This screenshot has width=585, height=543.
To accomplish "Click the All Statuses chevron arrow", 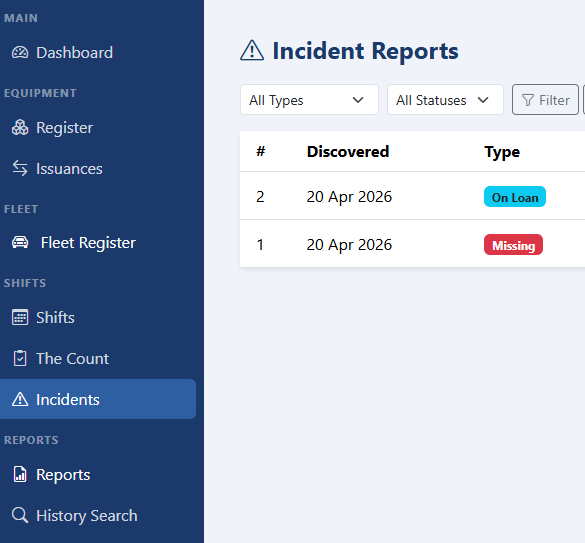I will 483,100.
